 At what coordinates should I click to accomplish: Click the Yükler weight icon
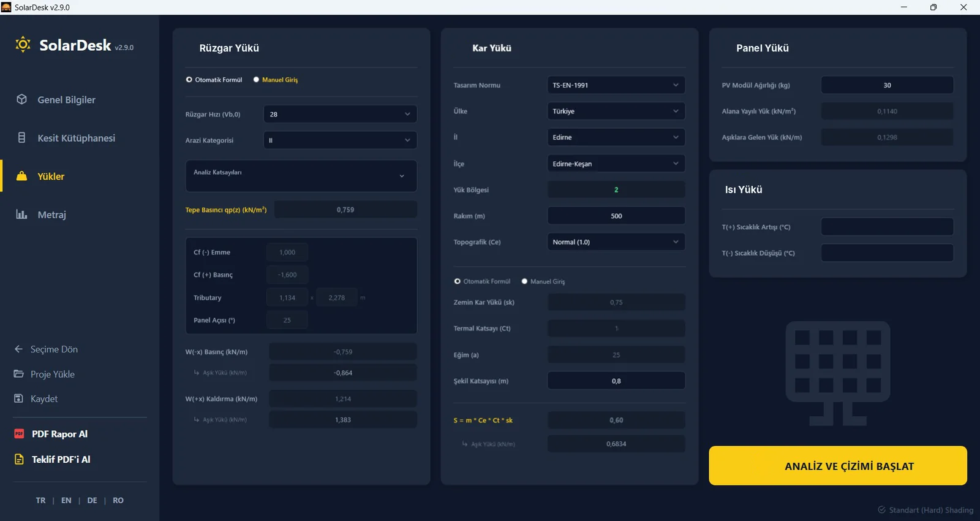coord(21,176)
